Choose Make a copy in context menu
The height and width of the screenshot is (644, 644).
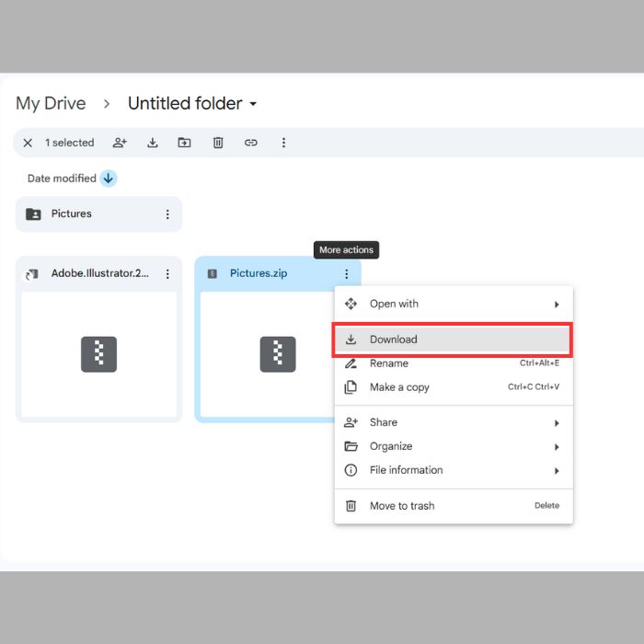click(454, 387)
